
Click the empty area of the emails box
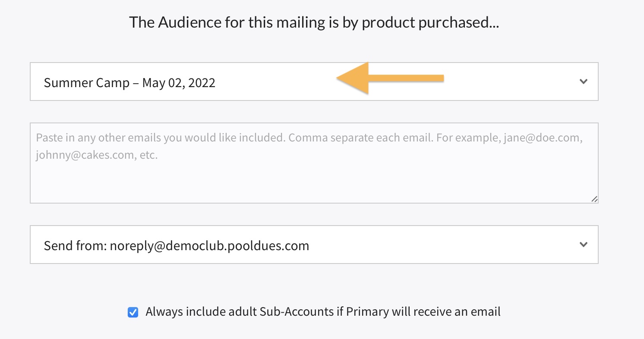(x=314, y=183)
